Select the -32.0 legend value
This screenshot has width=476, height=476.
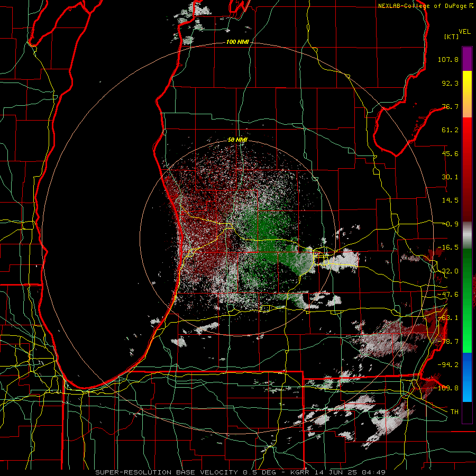point(448,271)
